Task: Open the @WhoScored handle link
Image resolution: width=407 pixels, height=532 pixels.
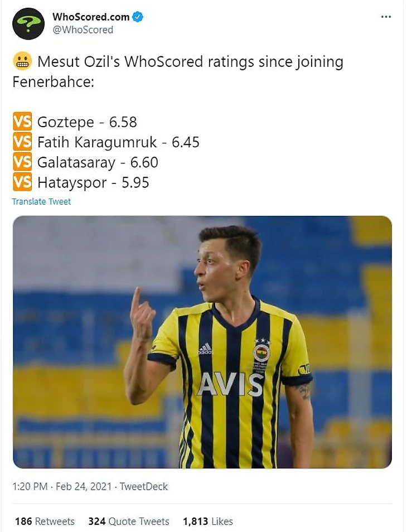Action: [83, 30]
